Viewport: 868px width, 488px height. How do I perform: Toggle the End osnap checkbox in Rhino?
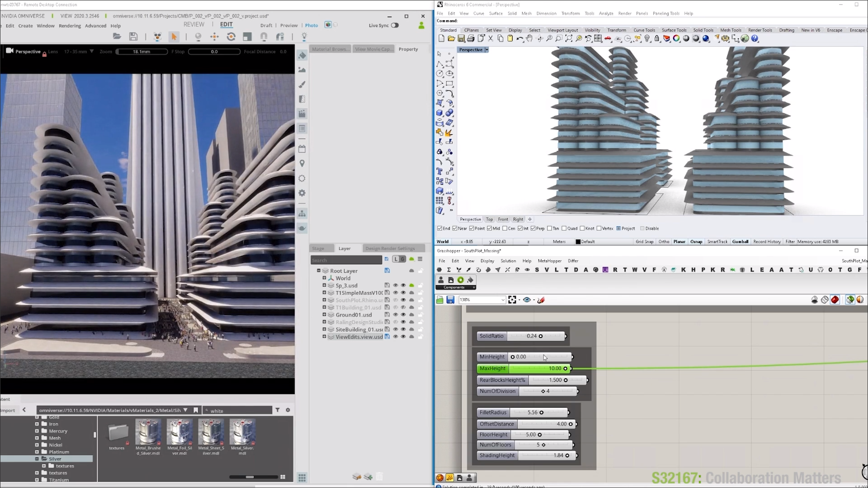(x=440, y=229)
